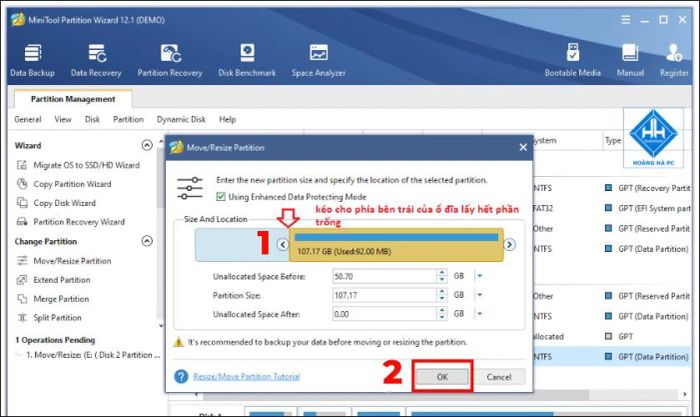
Task: Click the left arrow handle on partition bar
Action: tap(283, 244)
